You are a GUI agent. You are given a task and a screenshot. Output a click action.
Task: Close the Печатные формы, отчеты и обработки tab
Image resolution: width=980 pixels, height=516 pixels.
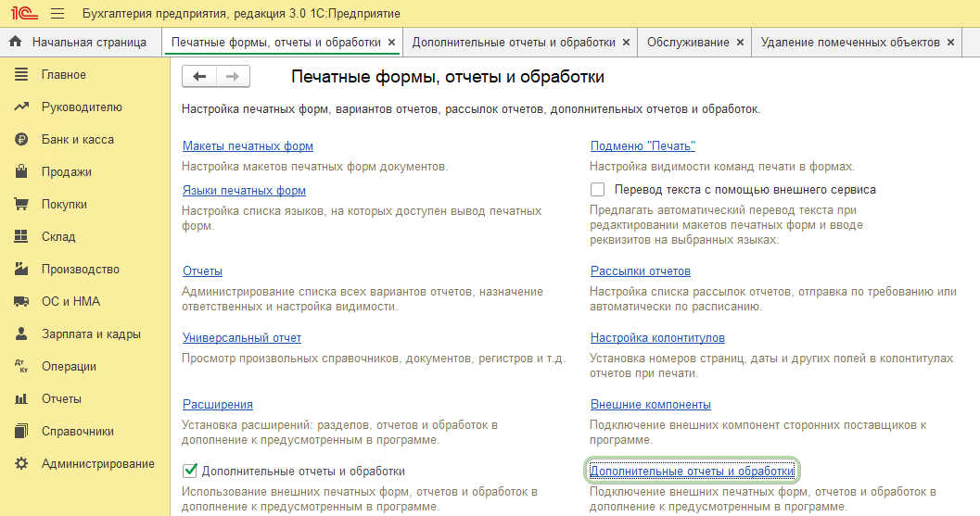[392, 43]
